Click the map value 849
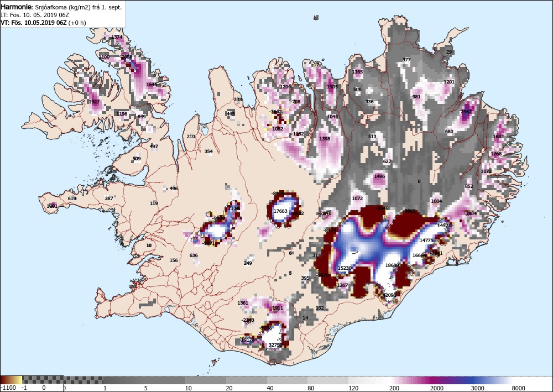 pyautogui.click(x=142, y=117)
